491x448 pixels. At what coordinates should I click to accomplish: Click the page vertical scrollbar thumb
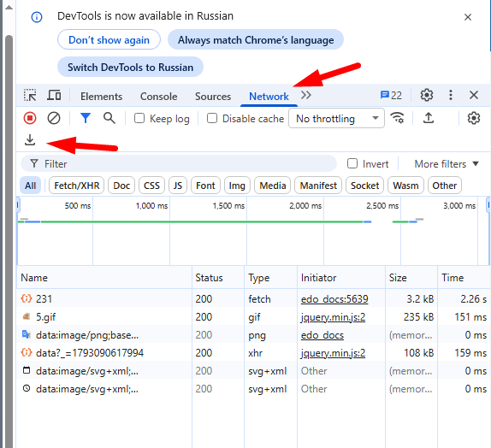(x=9, y=241)
